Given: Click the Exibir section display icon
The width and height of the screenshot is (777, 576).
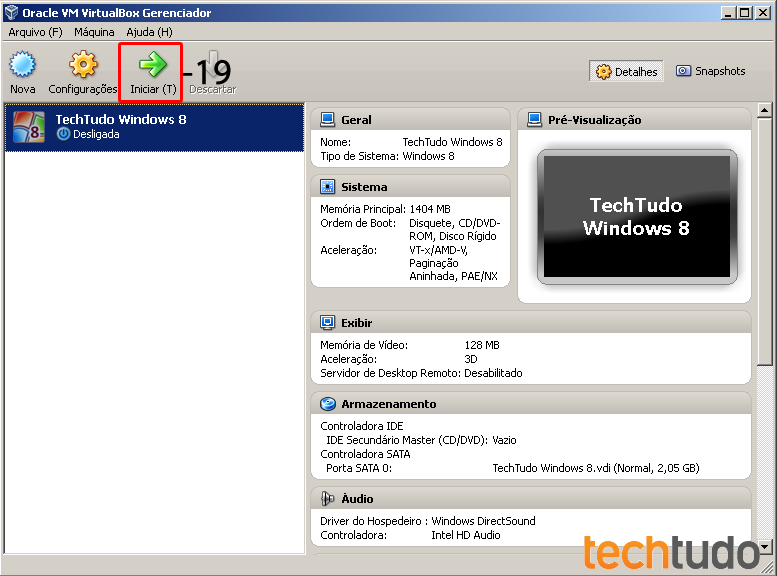Looking at the screenshot, I should (x=328, y=323).
